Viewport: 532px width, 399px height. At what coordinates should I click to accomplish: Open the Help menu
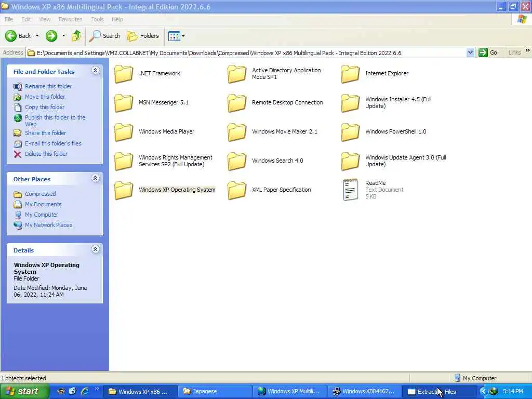[x=117, y=19]
